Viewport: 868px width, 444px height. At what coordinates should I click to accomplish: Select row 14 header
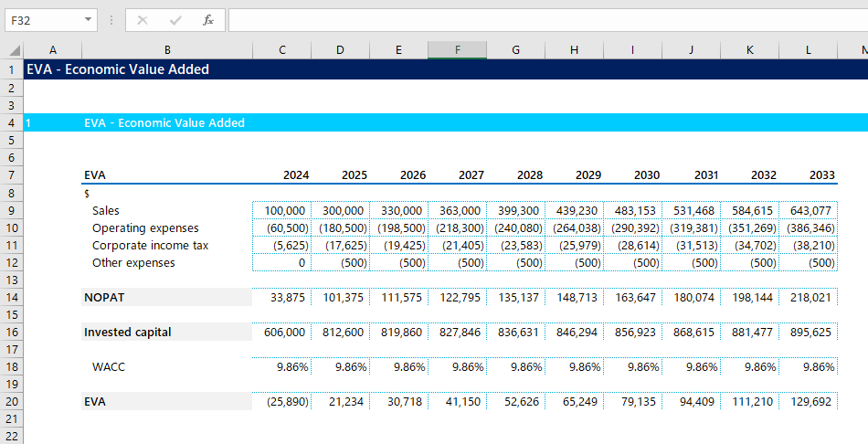[11, 298]
